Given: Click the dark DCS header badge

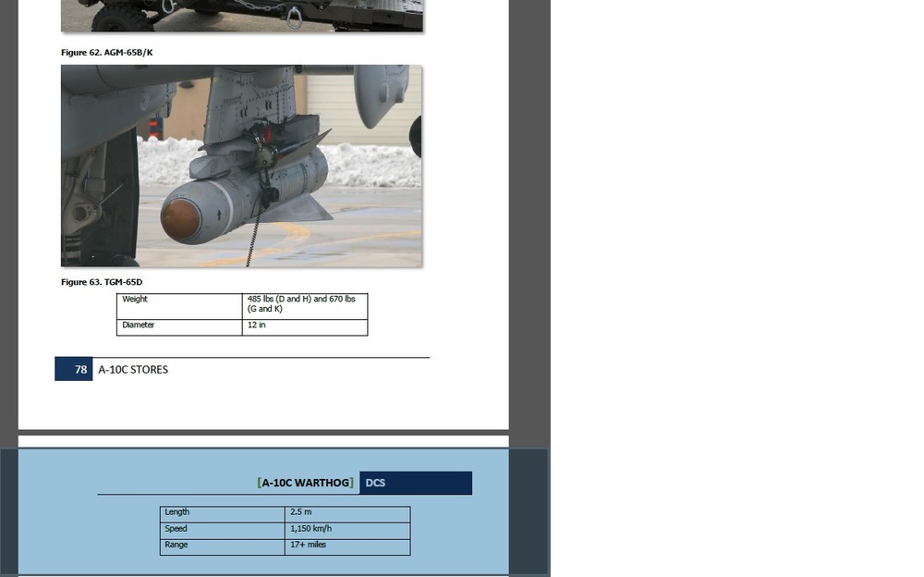Looking at the screenshot, I should click(x=415, y=483).
